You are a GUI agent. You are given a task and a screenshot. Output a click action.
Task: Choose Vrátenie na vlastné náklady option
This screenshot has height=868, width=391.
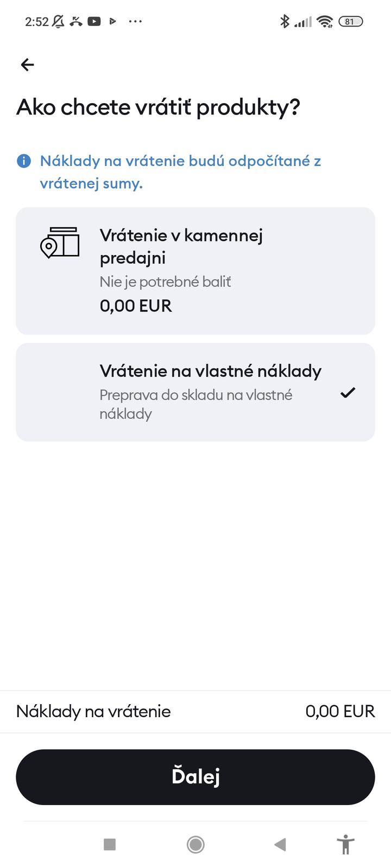tap(195, 392)
